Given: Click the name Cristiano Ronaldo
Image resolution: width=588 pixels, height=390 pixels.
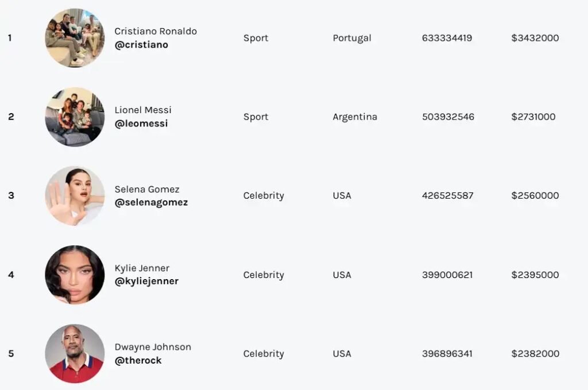Looking at the screenshot, I should point(156,31).
